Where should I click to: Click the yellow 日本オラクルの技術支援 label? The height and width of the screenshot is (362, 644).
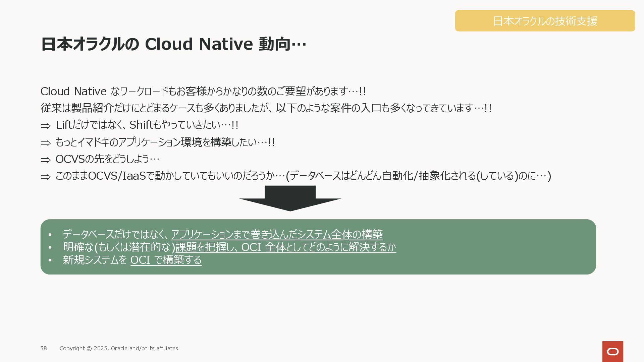[x=545, y=21]
